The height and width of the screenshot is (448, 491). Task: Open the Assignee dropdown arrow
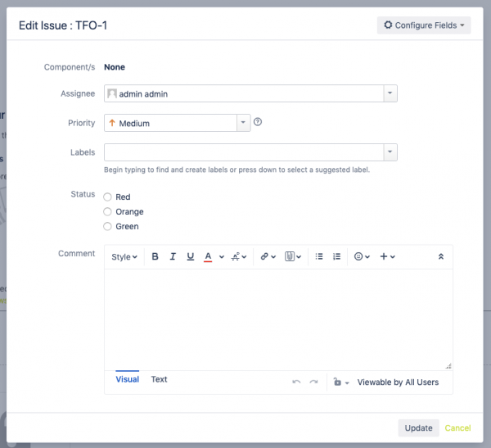(x=390, y=94)
